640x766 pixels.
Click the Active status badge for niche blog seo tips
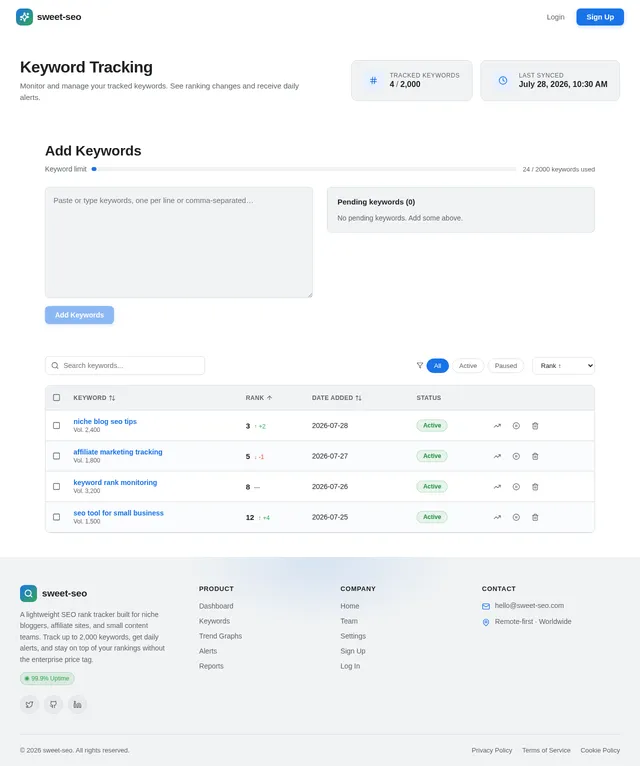tap(432, 426)
